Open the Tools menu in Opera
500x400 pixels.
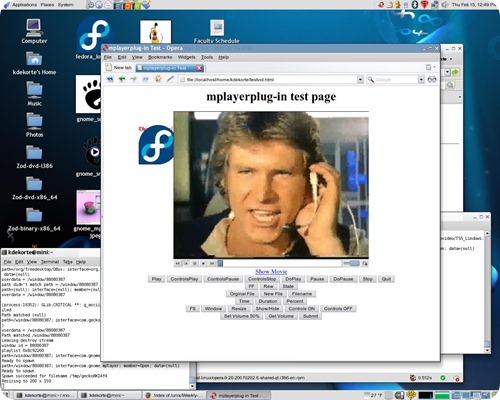207,57
